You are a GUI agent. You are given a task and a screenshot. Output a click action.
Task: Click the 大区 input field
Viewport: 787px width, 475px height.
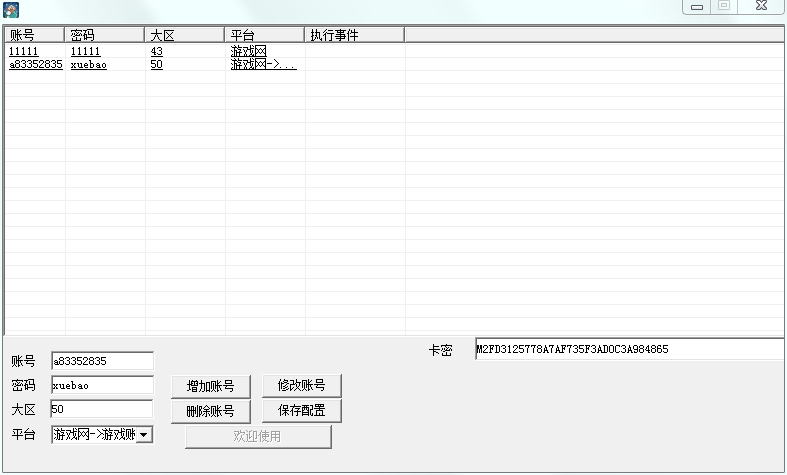[102, 409]
